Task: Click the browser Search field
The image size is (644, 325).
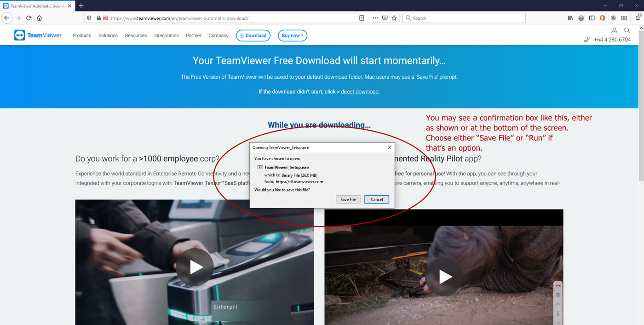Action: pos(464,18)
